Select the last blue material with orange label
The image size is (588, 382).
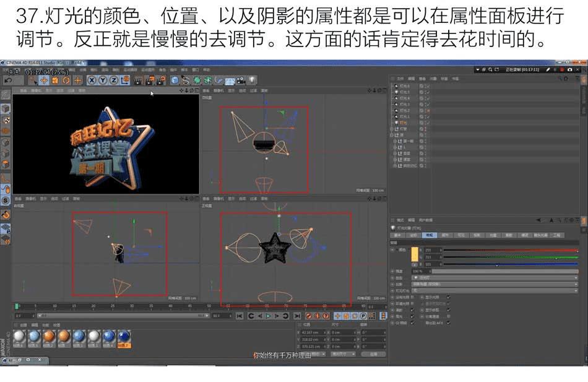coord(124,338)
